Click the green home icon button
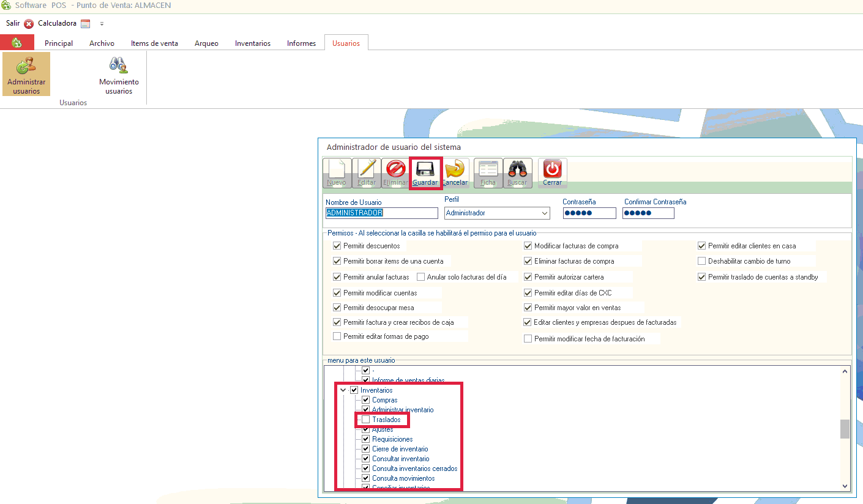 [17, 43]
